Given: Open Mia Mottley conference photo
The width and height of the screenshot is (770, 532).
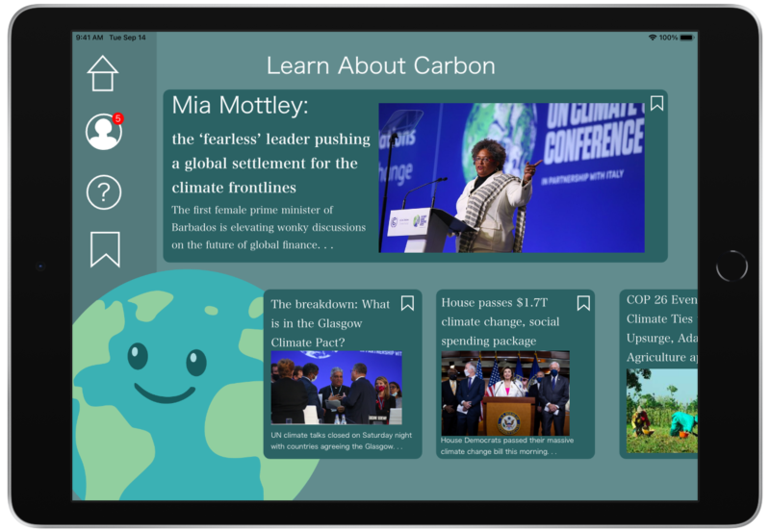Looking at the screenshot, I should pyautogui.click(x=511, y=178).
